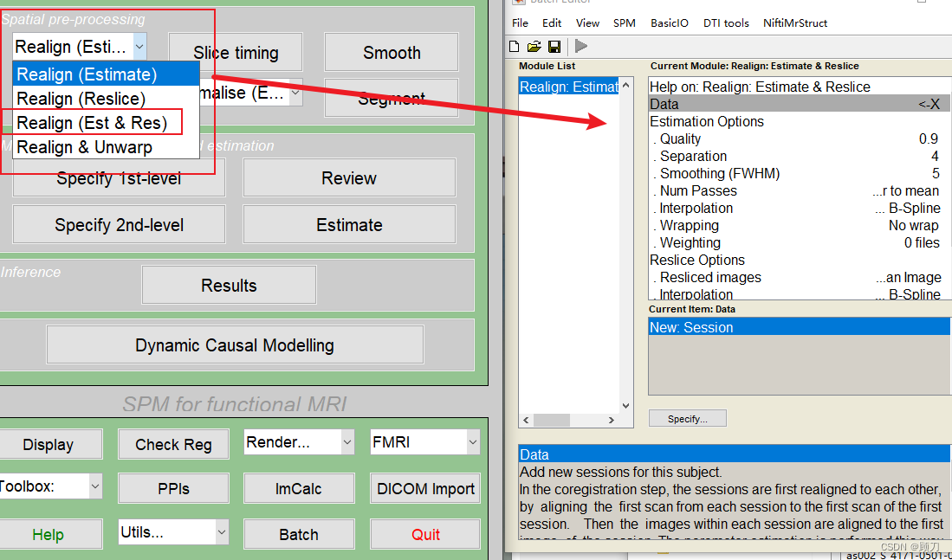Choose Realign & Unwarp option
The height and width of the screenshot is (560, 952).
click(107, 147)
